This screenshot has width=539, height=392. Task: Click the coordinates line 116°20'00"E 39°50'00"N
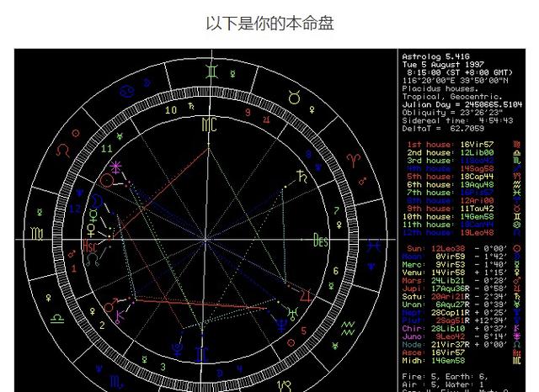455,81
